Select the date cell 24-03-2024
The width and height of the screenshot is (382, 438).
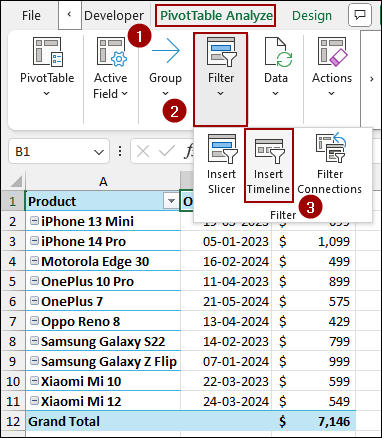pos(226,401)
